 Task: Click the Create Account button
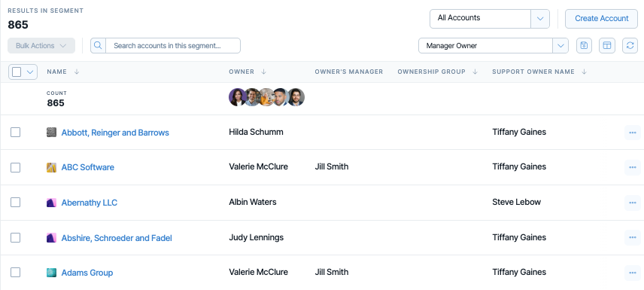pos(601,19)
